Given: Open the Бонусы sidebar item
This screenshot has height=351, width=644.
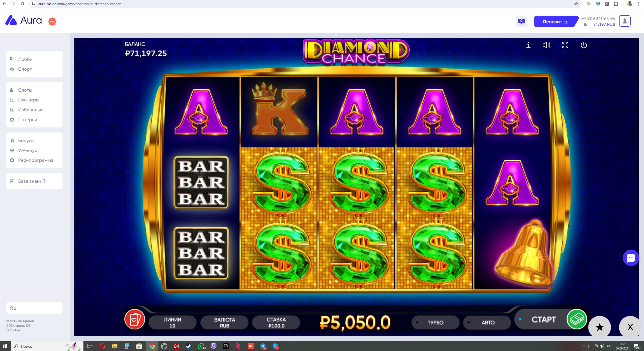Looking at the screenshot, I should (26, 141).
